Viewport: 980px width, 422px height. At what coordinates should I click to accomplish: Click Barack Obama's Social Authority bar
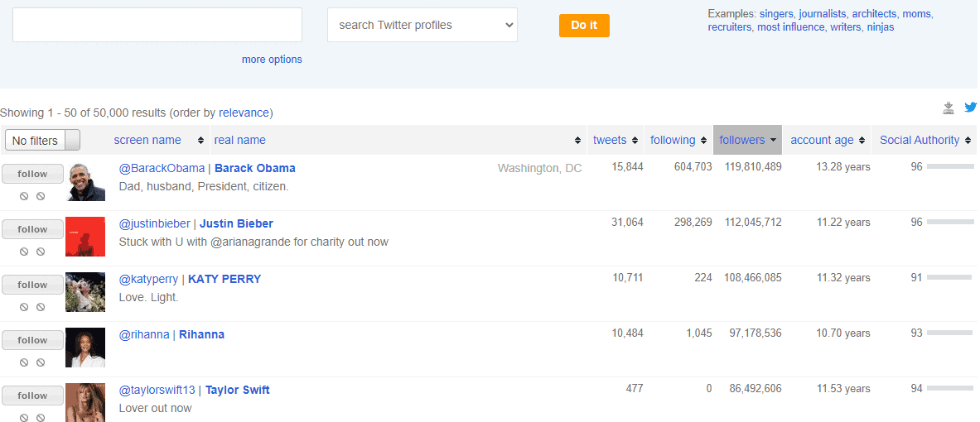tap(949, 167)
